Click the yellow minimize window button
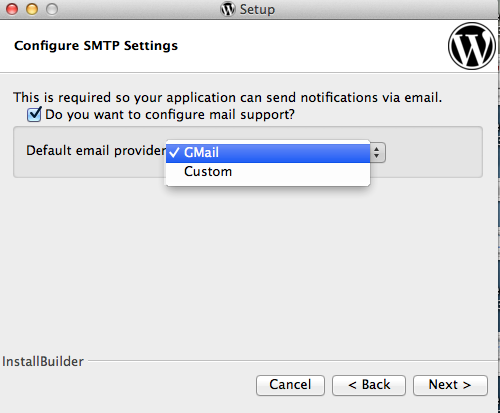The image size is (500, 413). tap(32, 9)
